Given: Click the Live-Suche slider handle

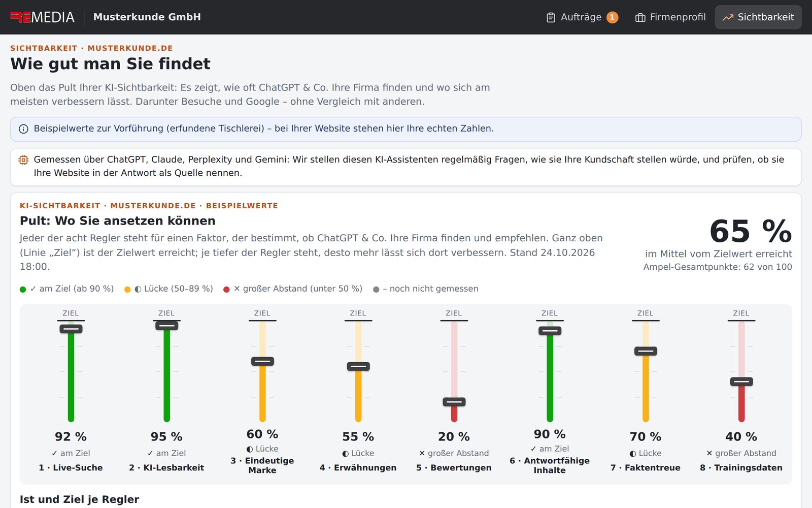Looking at the screenshot, I should click(71, 329).
